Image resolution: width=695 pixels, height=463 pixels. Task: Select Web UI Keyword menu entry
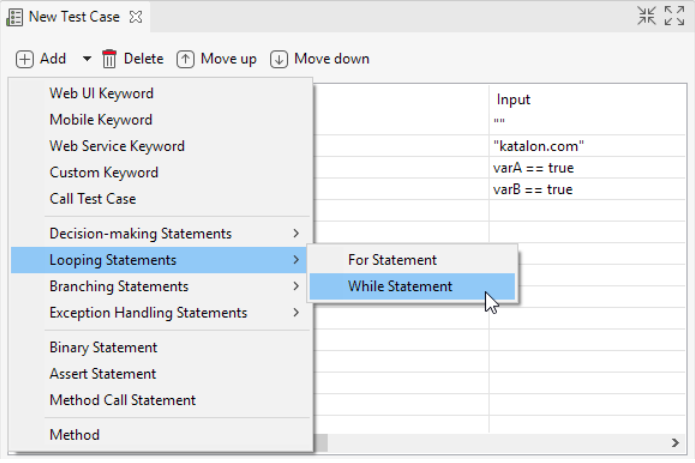click(101, 93)
